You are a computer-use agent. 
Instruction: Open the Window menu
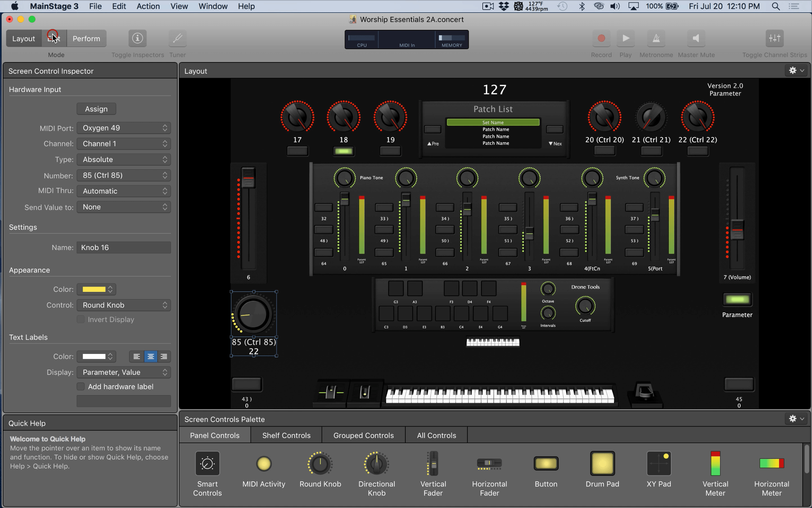[213, 6]
